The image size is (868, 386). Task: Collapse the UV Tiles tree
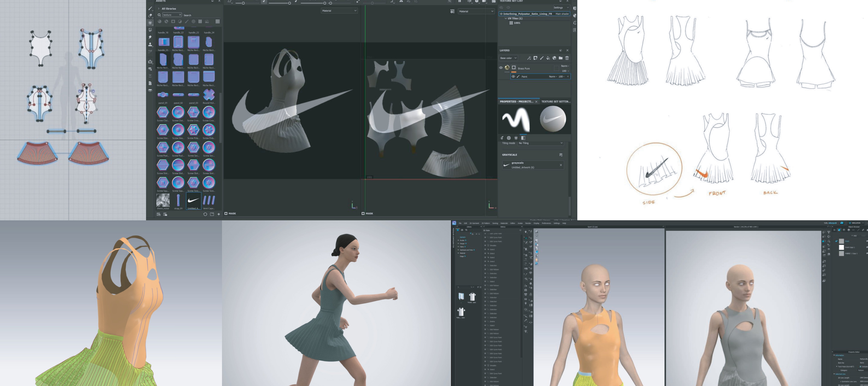[x=505, y=19]
